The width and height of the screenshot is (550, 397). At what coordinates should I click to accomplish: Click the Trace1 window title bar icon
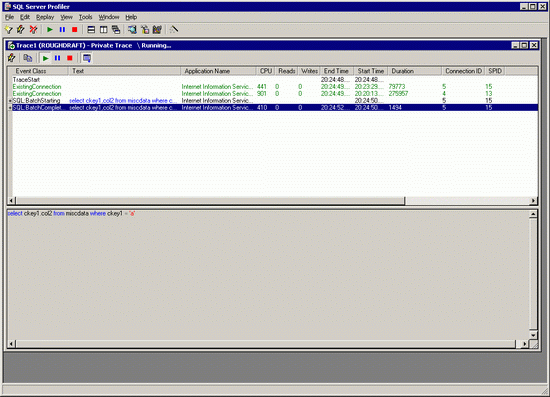11,45
